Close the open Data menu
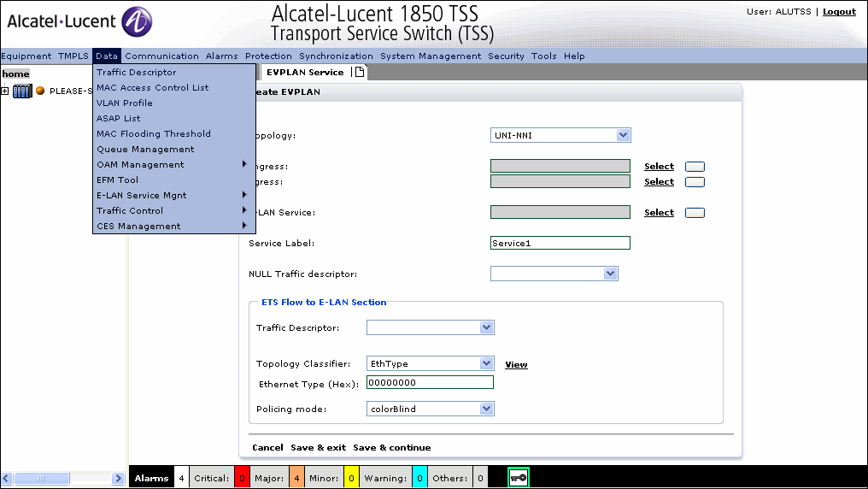The height and width of the screenshot is (489, 868). [106, 56]
